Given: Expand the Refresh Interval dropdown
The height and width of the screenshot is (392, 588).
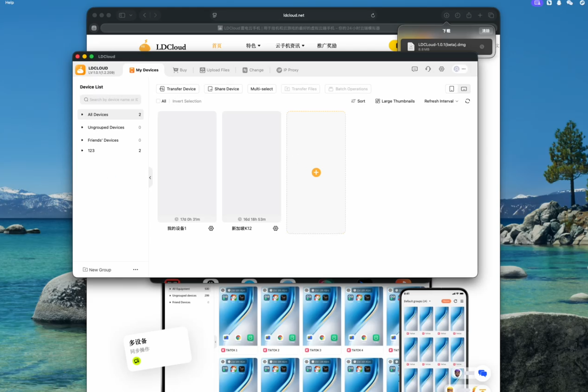Looking at the screenshot, I should click(x=441, y=101).
